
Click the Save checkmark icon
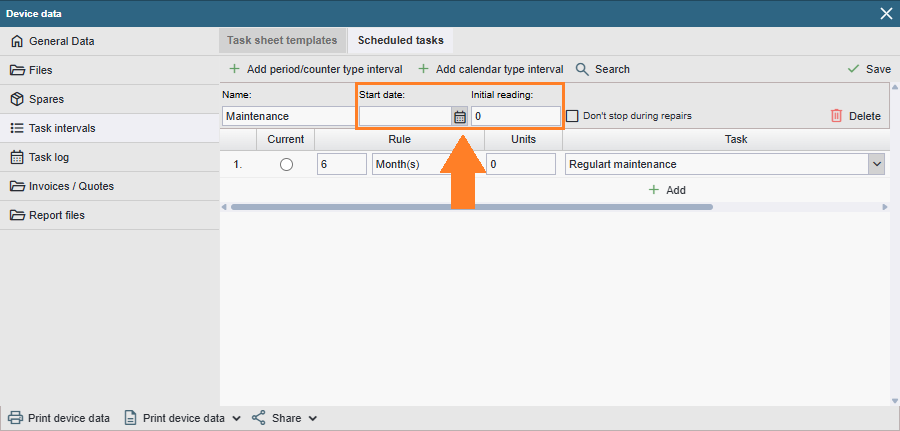coord(853,69)
